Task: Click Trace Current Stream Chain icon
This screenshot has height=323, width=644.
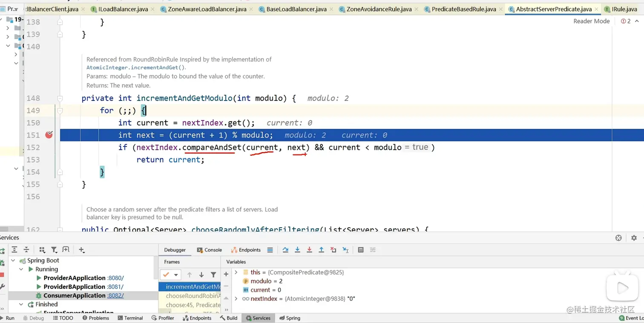Action: [x=373, y=250]
